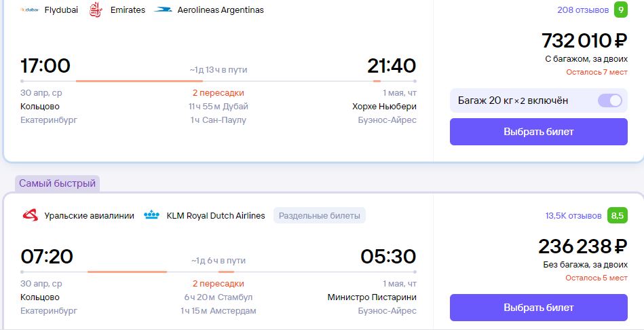
Task: Click the Aerolineas Argentinas logo icon
Action: (163, 10)
